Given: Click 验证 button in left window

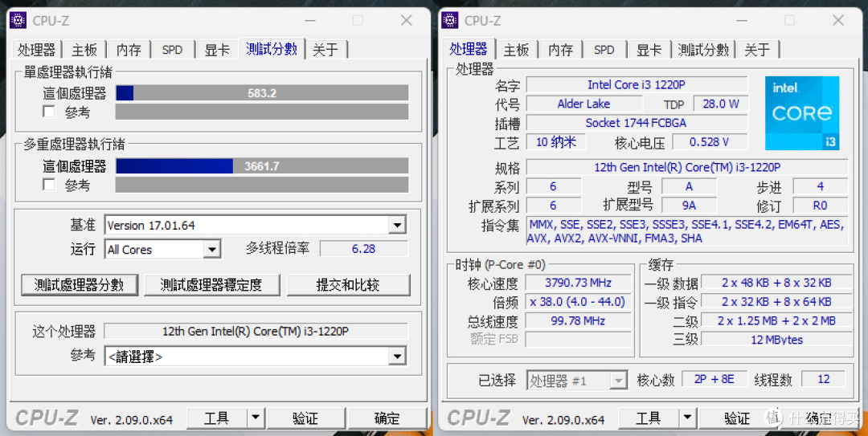Looking at the screenshot, I should click(x=306, y=418).
